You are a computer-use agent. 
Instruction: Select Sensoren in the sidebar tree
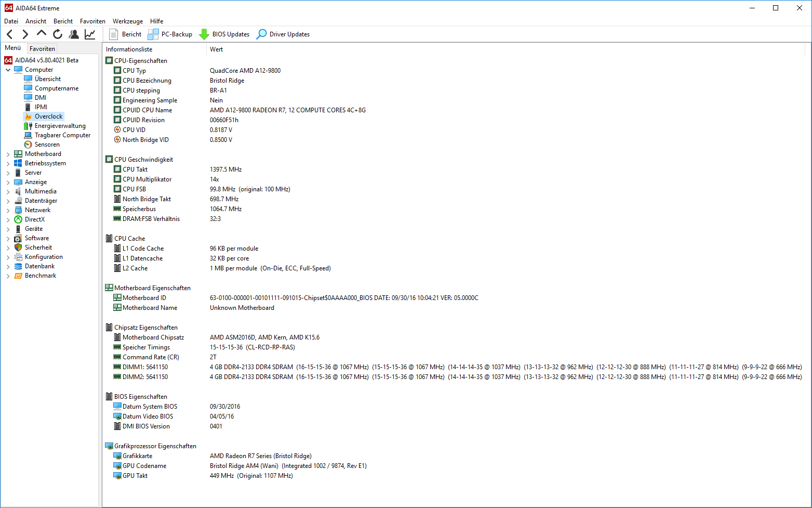click(x=47, y=145)
